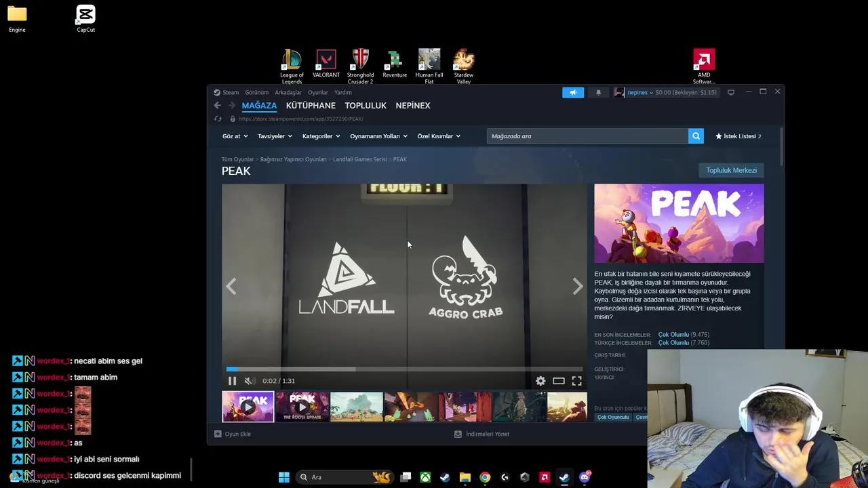868x488 pixels.
Task: Unmute the trailer audio
Action: 249,381
